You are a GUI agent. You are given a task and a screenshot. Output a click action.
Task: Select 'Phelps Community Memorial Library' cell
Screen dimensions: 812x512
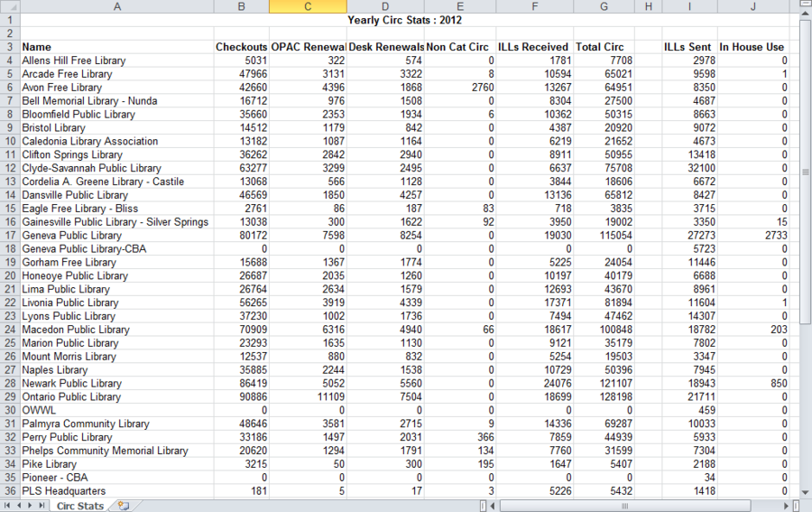coord(117,451)
